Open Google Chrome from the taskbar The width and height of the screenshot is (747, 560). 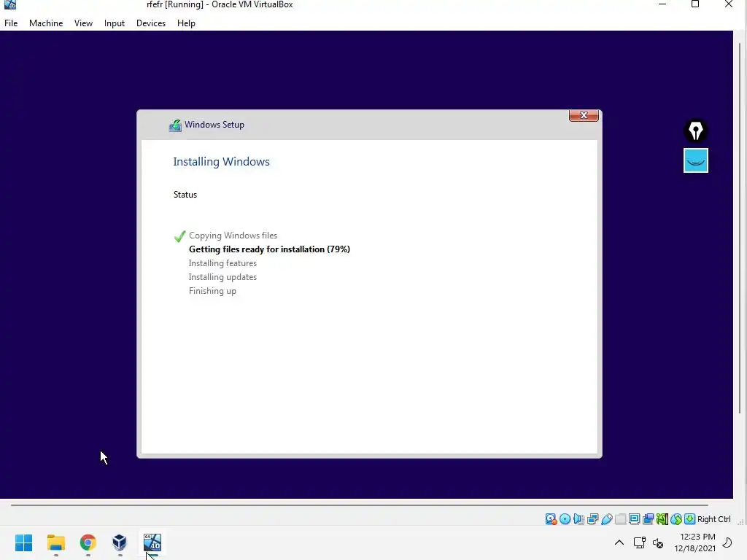click(88, 542)
